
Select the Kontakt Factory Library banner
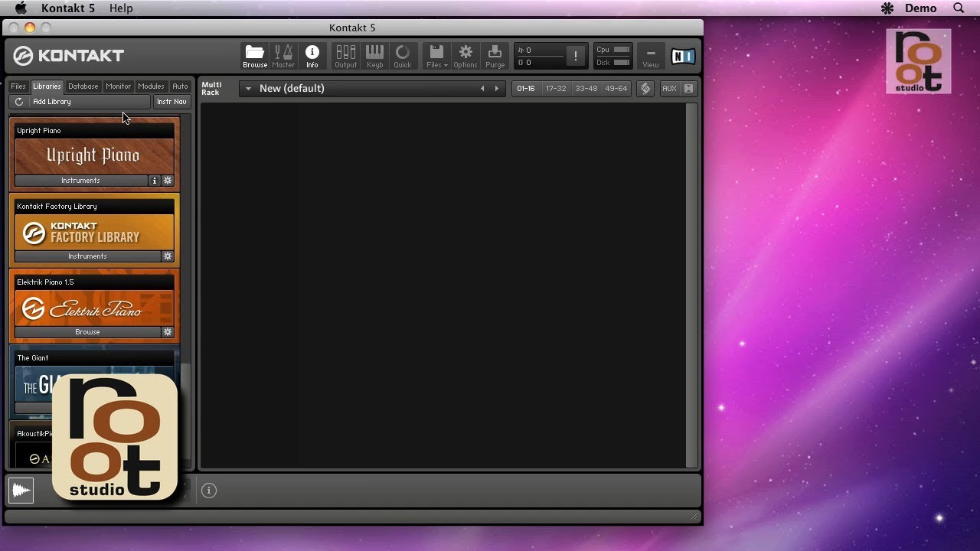tap(94, 232)
